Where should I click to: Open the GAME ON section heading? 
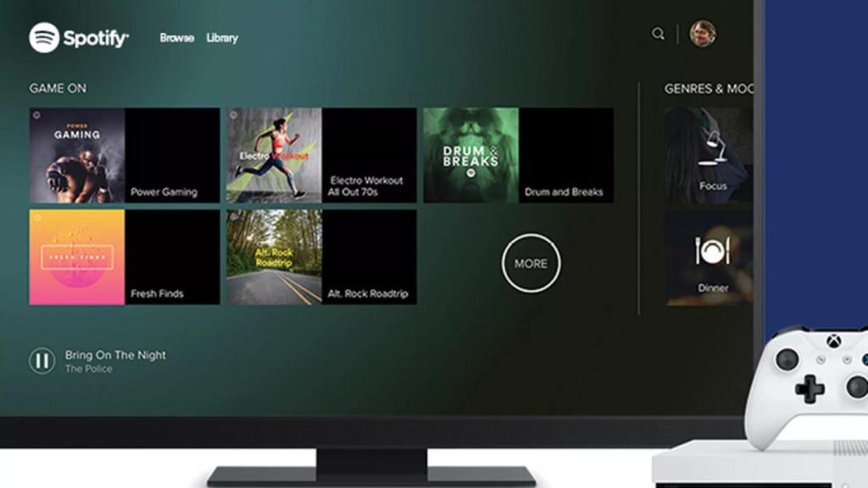(x=57, y=87)
